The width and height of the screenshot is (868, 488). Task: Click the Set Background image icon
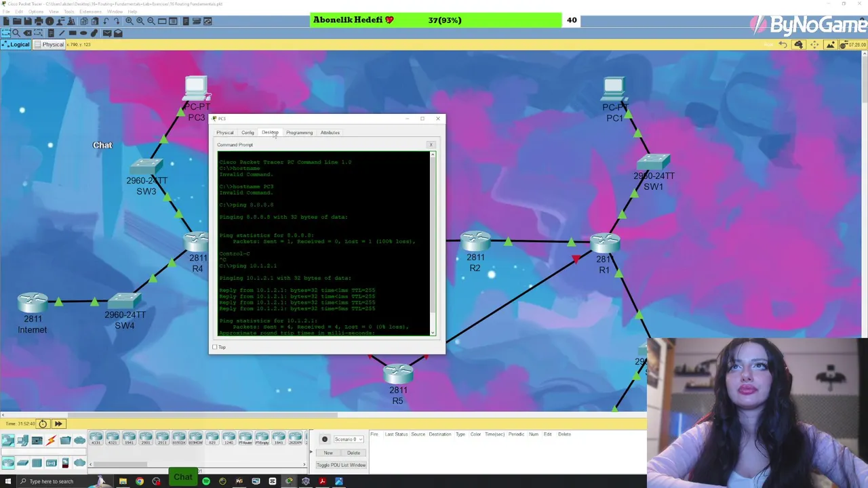pyautogui.click(x=831, y=44)
